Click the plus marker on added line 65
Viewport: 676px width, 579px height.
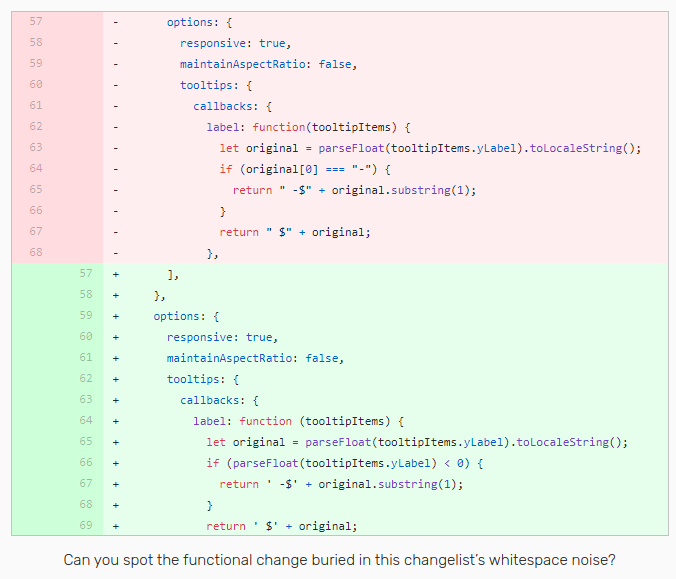coord(116,441)
